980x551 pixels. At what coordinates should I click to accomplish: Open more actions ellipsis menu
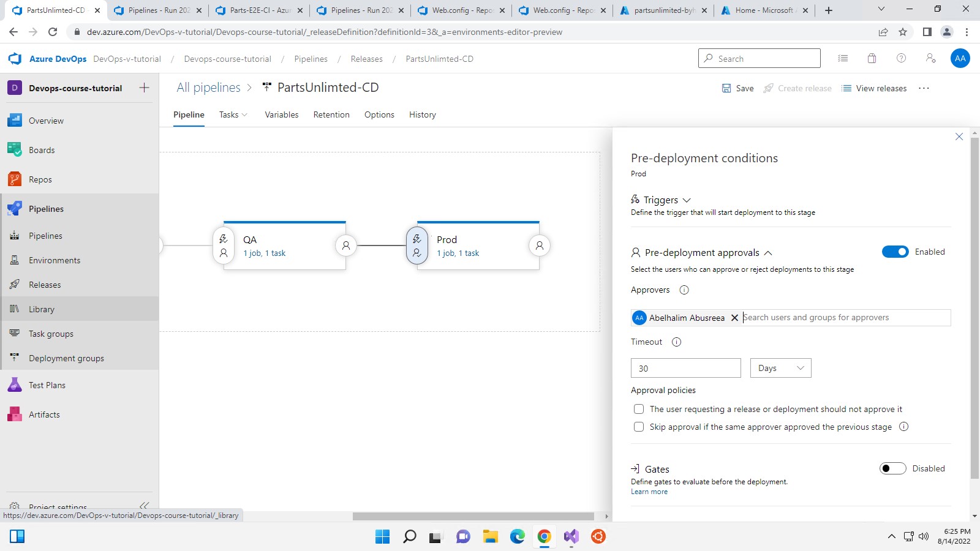[924, 88]
